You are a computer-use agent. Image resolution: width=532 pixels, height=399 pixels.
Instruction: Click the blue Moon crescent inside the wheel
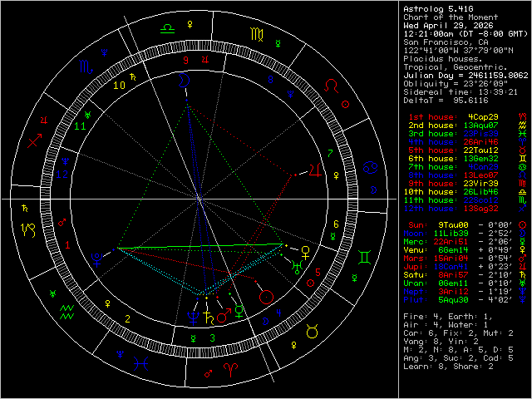[x=184, y=81]
